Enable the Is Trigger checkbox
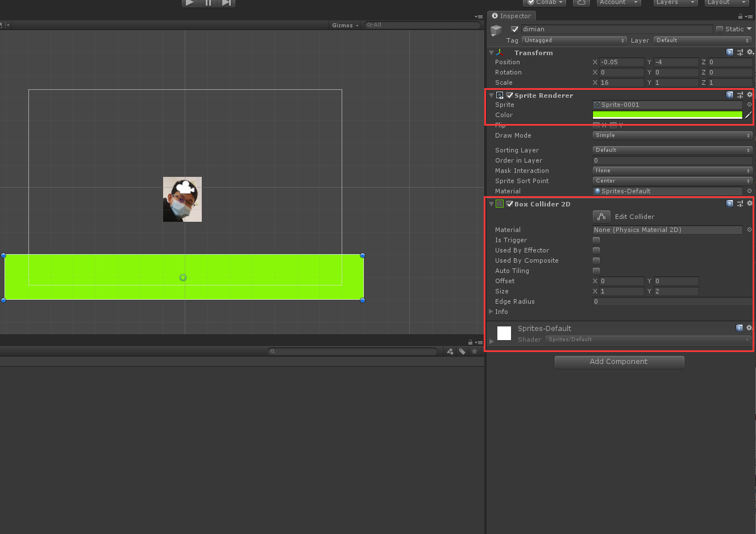The width and height of the screenshot is (756, 534). (x=596, y=240)
